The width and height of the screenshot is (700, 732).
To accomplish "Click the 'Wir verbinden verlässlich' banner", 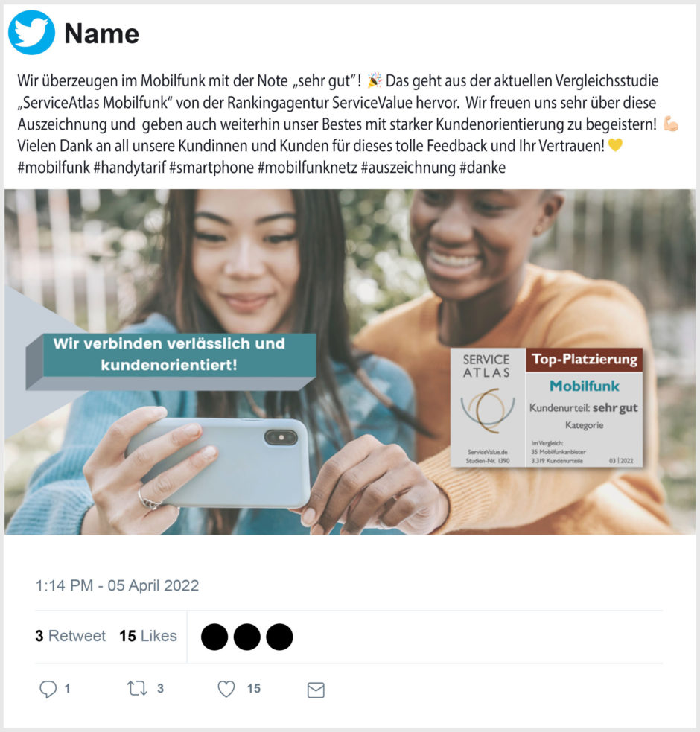I will point(171,361).
